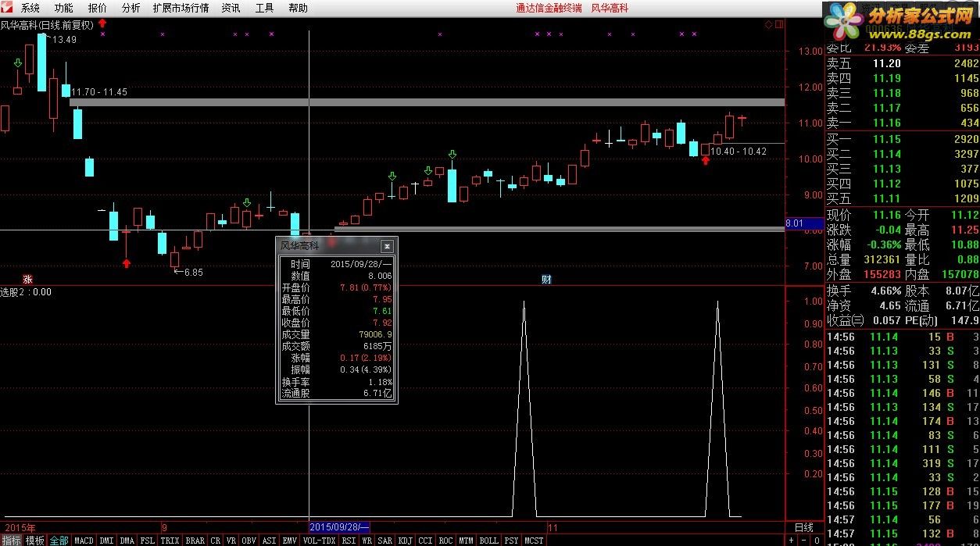Screen dimensions: 980x546
Task: Select the VR indicator tab
Action: [x=231, y=540]
